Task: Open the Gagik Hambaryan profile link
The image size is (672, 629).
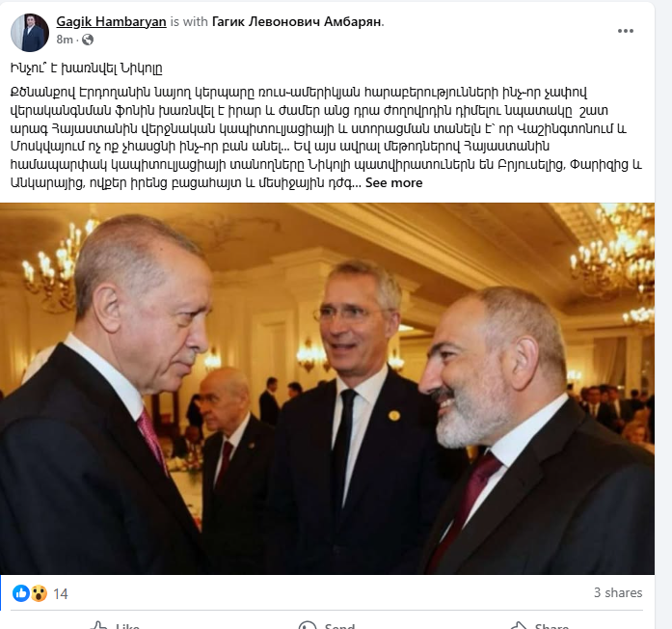Action: [111, 21]
